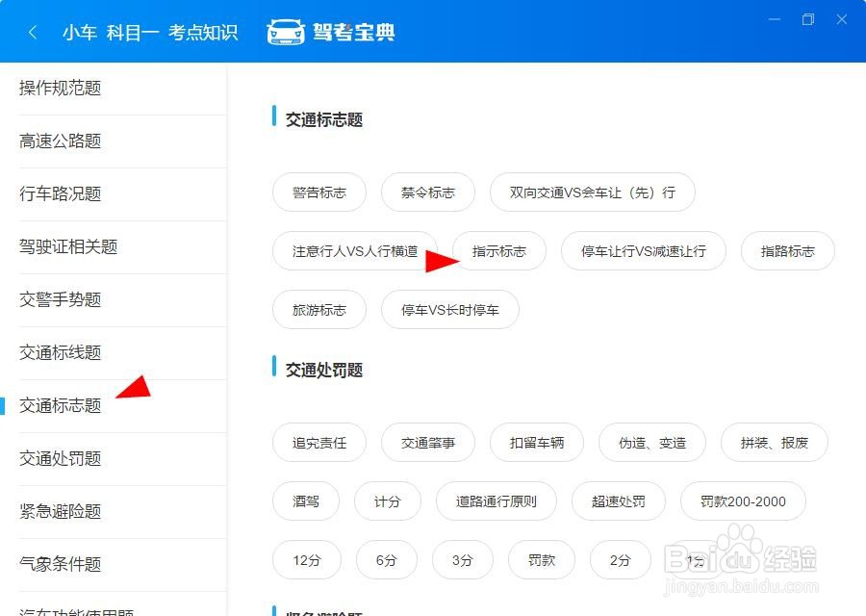Open 行车路况题 category in the sidebar
This screenshot has height=616, width=866.
(114, 194)
